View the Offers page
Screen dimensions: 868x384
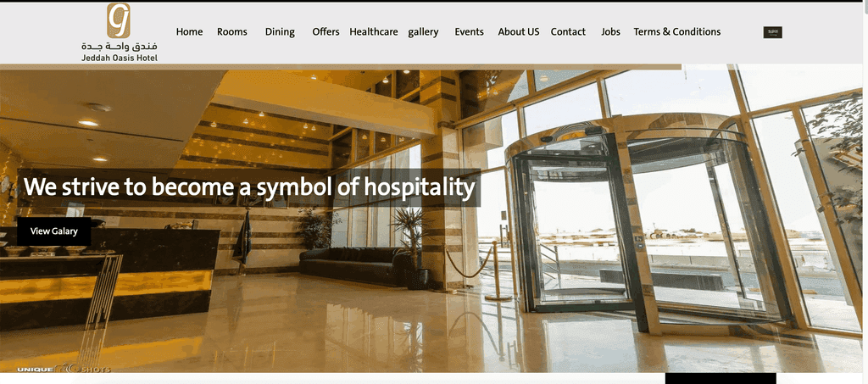pos(325,32)
